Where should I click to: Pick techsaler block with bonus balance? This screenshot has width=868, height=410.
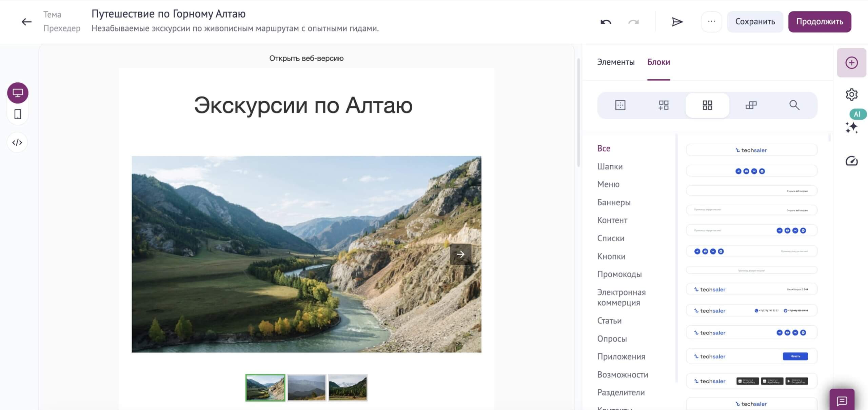pyautogui.click(x=752, y=289)
